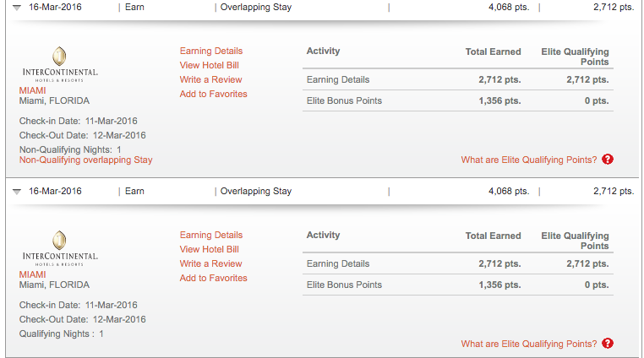644x358 pixels.
Task: View Hotel Bill for the qualifying-nights stay
Action: (x=209, y=250)
